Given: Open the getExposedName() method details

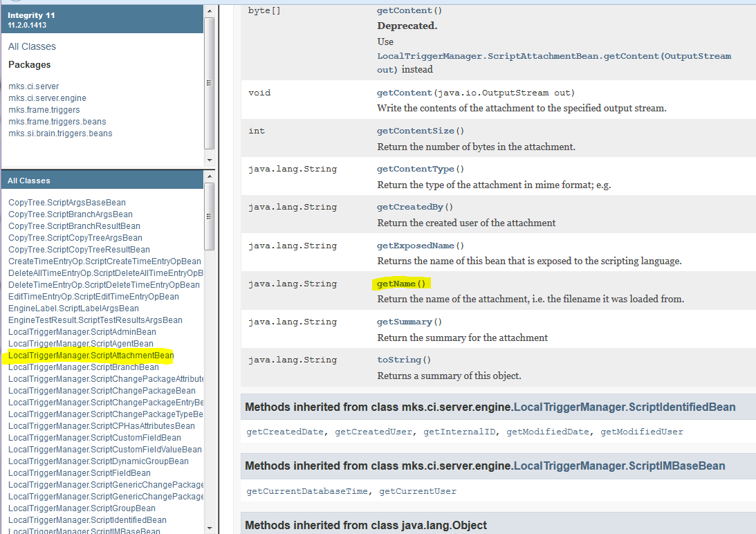Looking at the screenshot, I should pos(420,246).
